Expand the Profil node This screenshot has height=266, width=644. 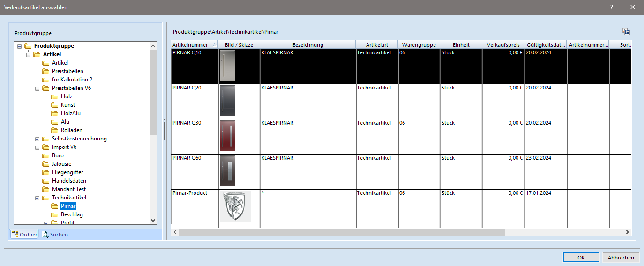[x=46, y=223]
